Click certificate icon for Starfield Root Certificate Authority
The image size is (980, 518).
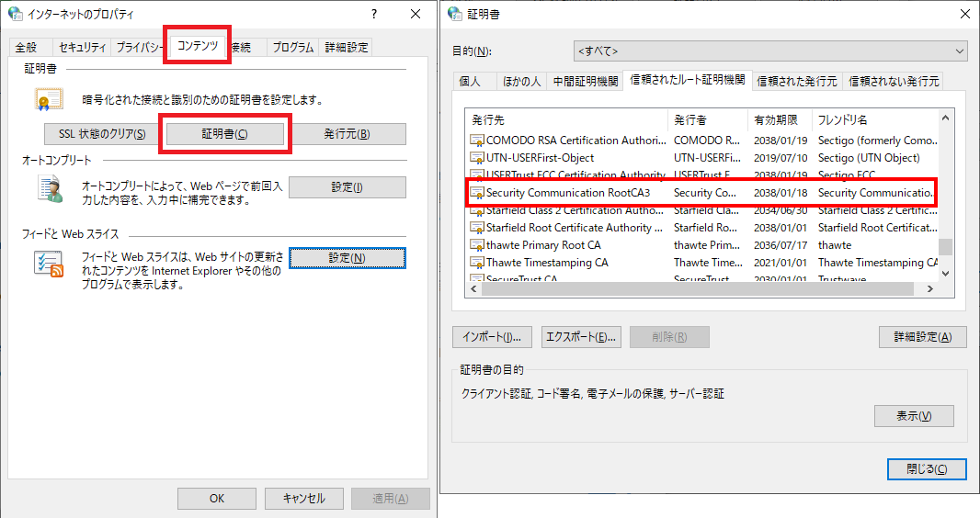[477, 228]
